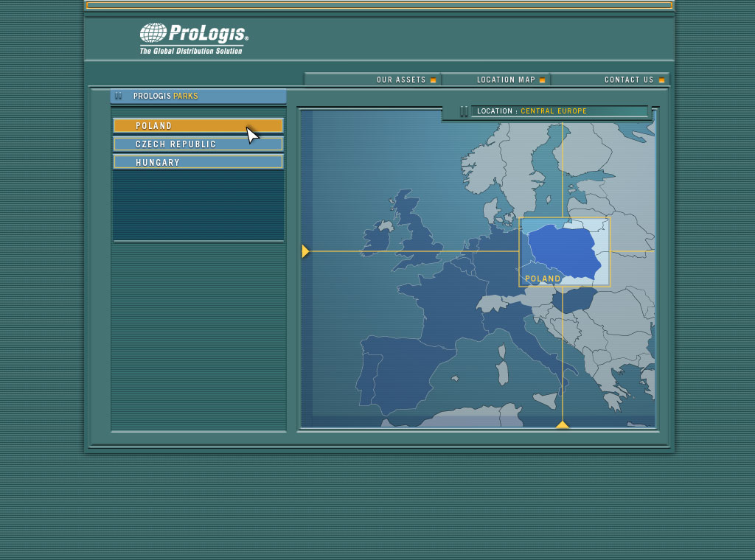This screenshot has height=560, width=755.
Task: Click the ProLogis globe logo
Action: point(153,33)
